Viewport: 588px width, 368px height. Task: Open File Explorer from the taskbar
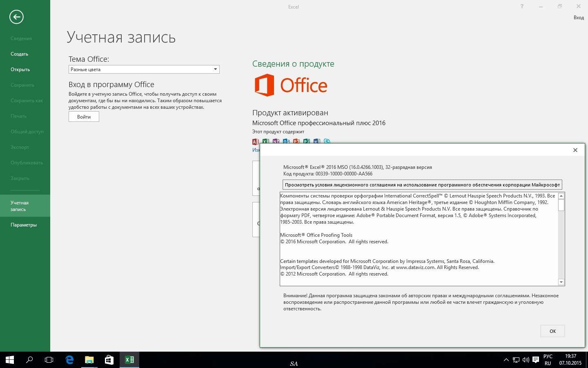tap(89, 360)
